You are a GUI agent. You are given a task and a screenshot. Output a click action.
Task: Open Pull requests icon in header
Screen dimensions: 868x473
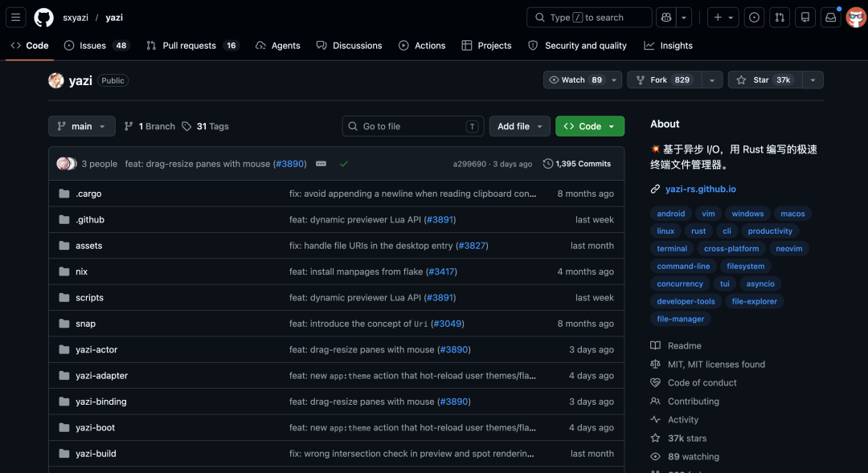[780, 17]
